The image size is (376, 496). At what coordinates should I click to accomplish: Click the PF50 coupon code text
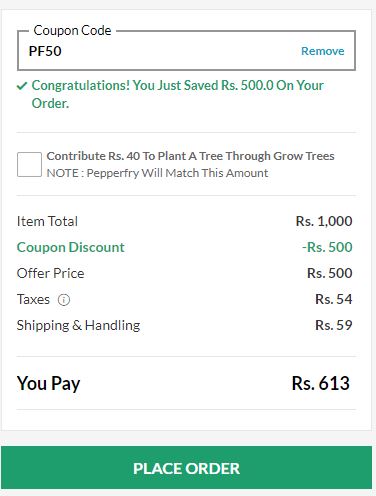point(45,51)
